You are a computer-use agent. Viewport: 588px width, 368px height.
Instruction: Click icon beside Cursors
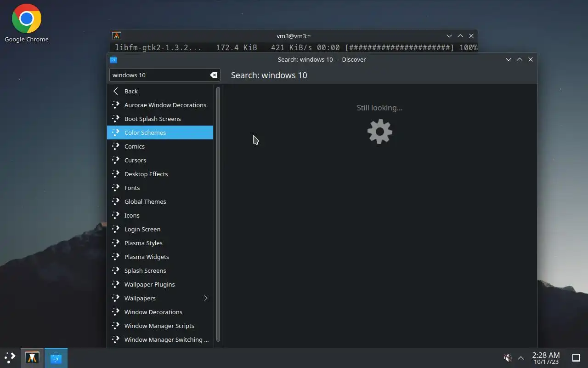coord(116,160)
